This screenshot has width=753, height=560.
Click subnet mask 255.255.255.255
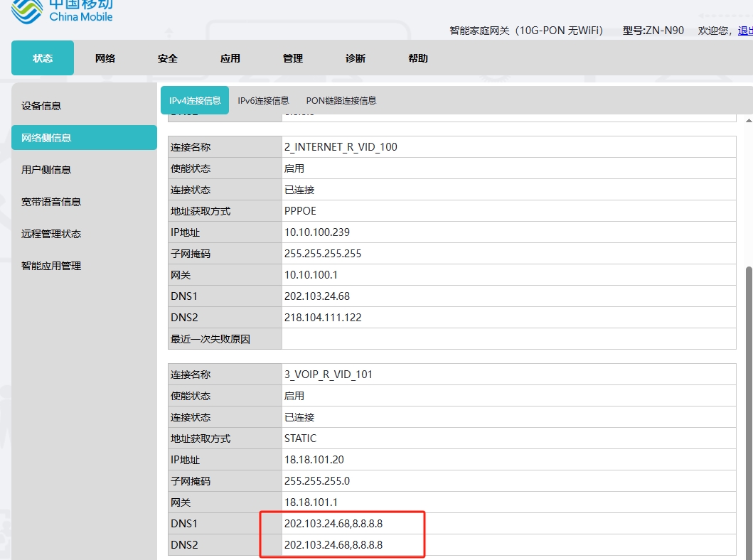(323, 254)
